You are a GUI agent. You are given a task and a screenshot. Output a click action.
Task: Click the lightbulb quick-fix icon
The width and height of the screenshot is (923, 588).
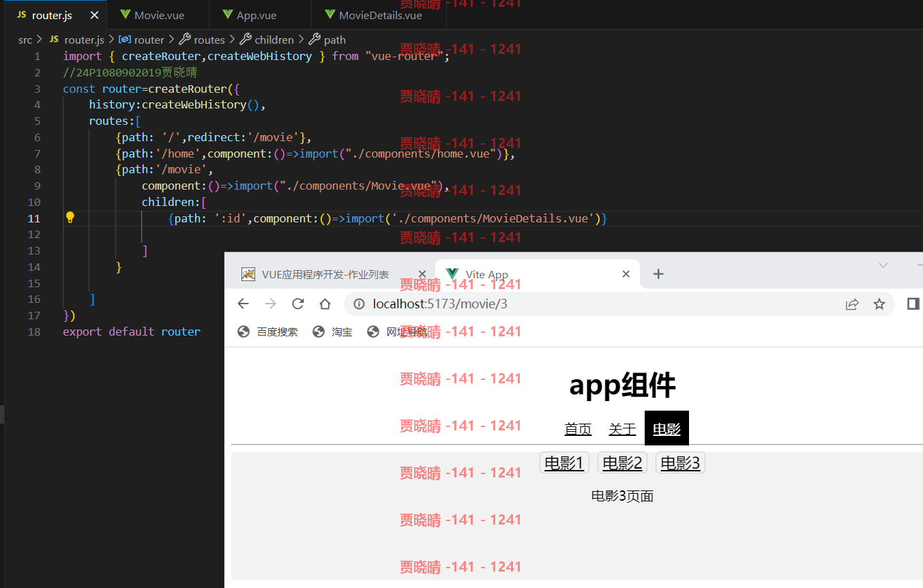[70, 218]
